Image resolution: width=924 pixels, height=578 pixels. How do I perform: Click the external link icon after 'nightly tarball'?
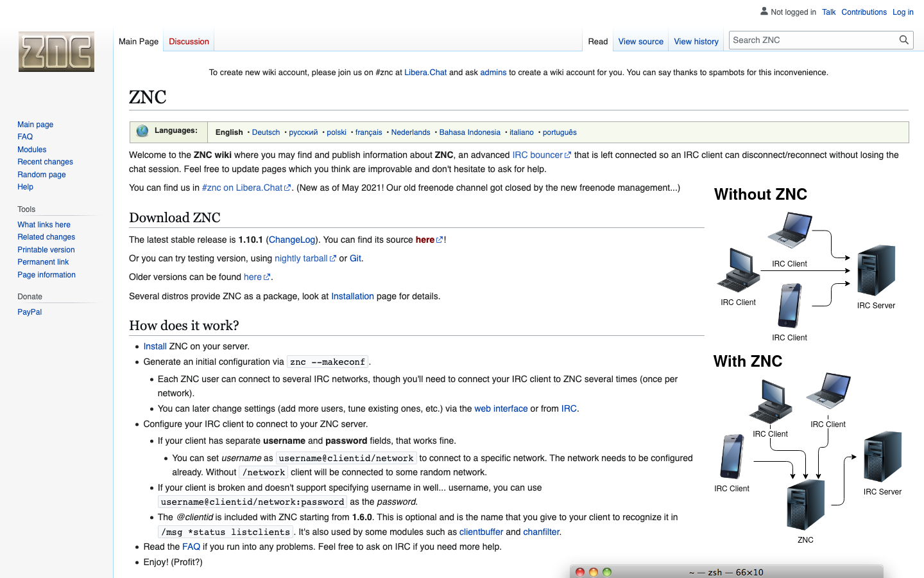[332, 258]
